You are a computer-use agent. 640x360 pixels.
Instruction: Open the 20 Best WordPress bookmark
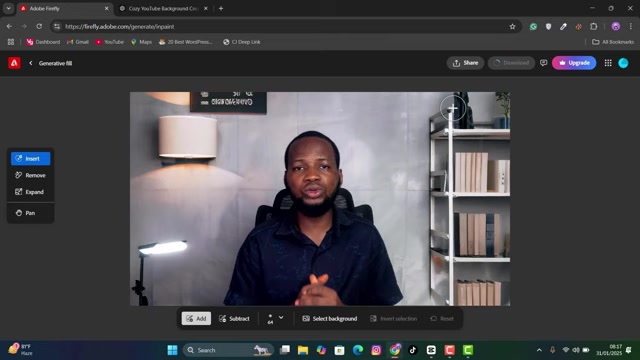tap(186, 42)
